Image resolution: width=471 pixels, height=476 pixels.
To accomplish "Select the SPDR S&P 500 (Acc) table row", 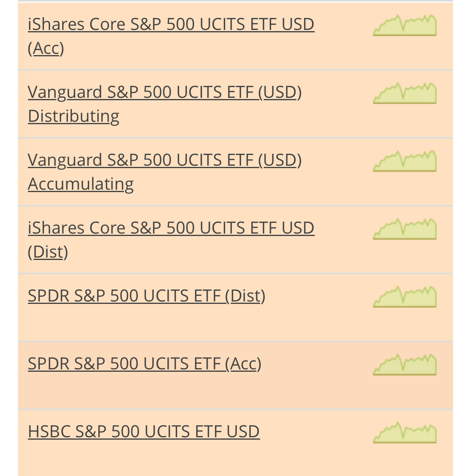I will 235,376.
